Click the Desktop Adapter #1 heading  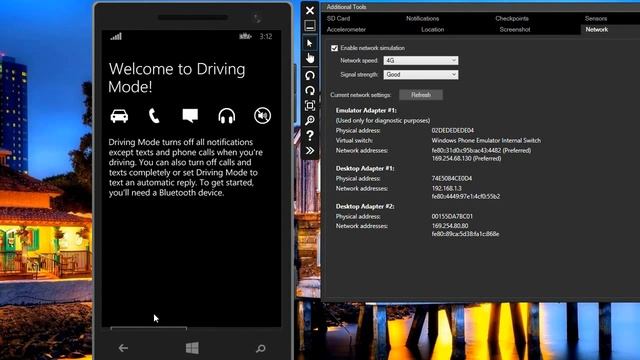click(x=365, y=168)
